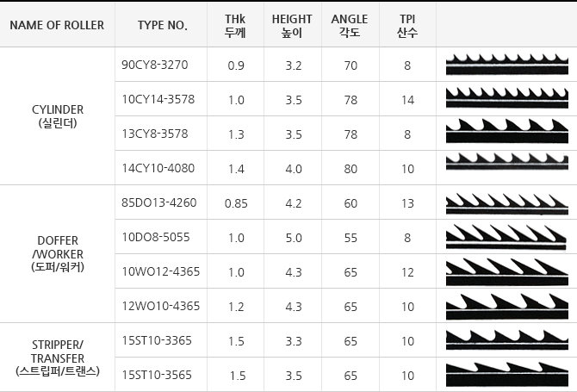Click the ANGLE 각도 column header
577x392 pixels.
click(350, 25)
